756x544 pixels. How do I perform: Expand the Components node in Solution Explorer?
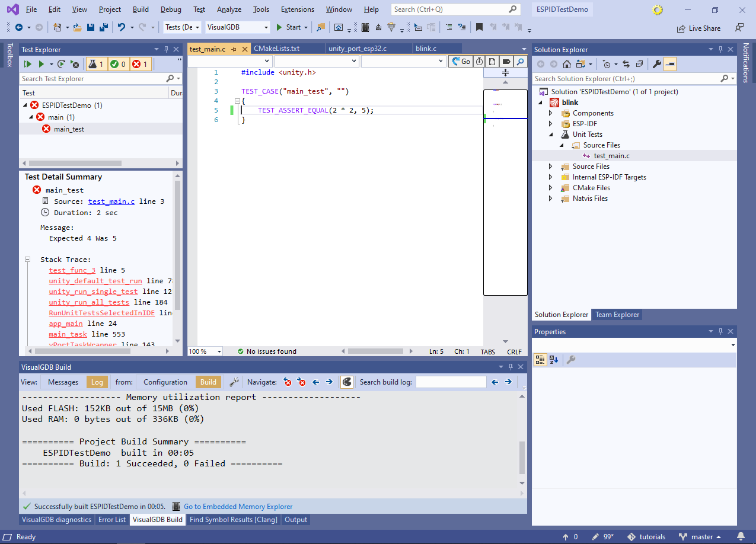pyautogui.click(x=550, y=113)
